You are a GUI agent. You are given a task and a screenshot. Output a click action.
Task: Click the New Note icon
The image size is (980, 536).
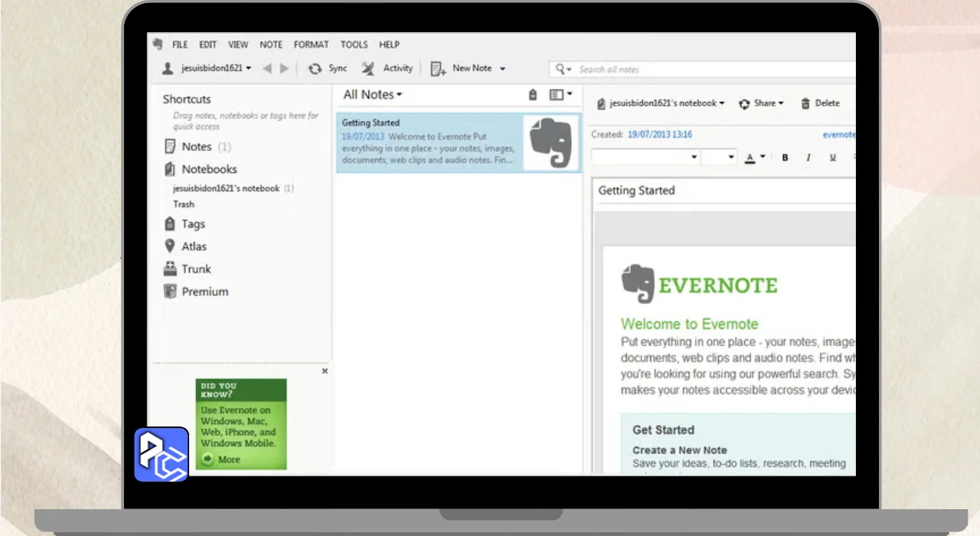click(438, 69)
